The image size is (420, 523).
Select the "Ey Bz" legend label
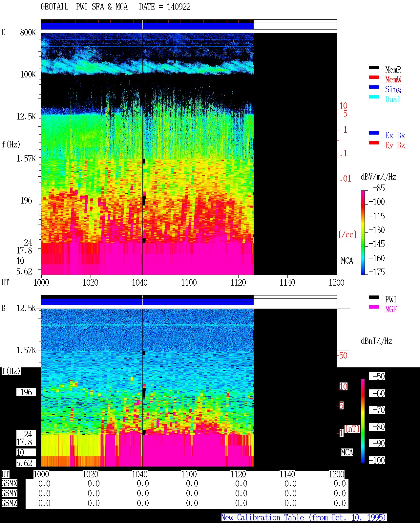point(395,145)
